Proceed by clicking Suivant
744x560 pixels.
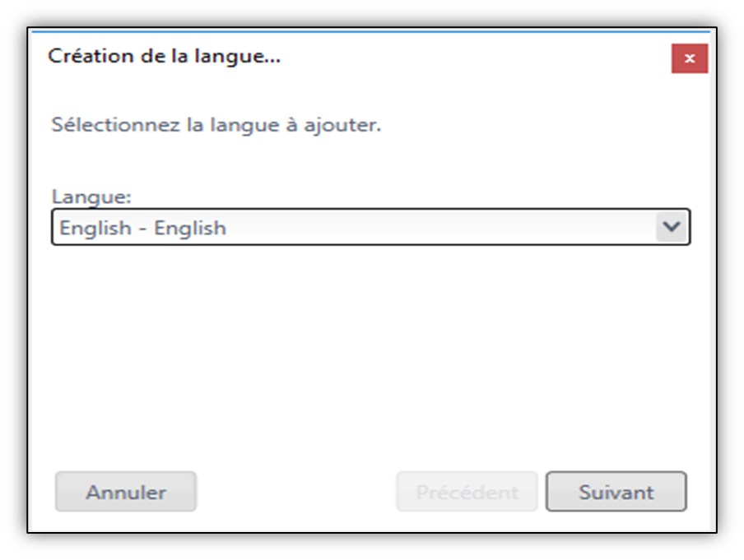(x=616, y=491)
